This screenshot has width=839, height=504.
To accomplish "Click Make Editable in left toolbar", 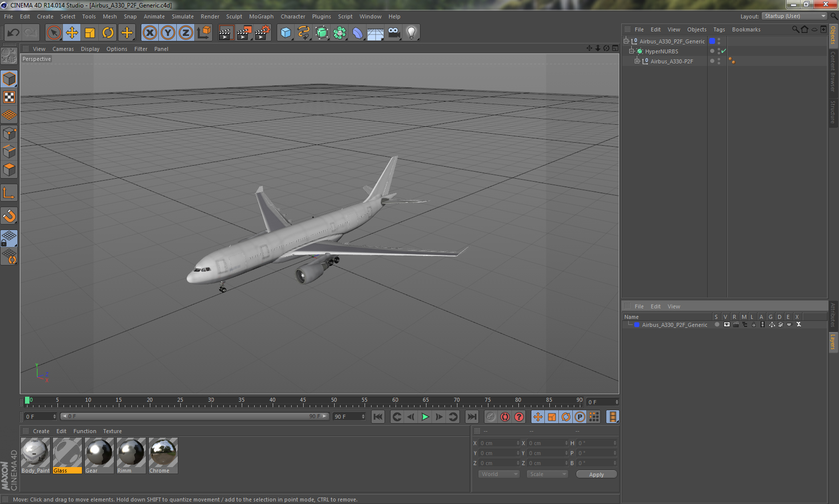I will click(9, 56).
